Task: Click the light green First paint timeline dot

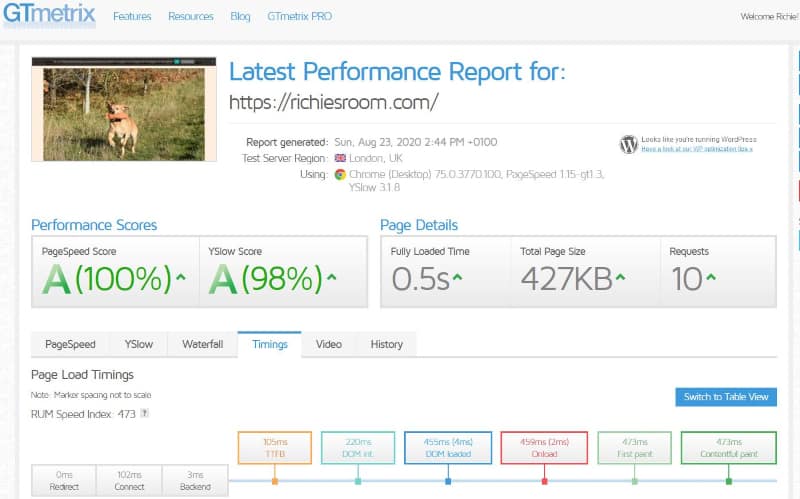Action: pyautogui.click(x=635, y=481)
